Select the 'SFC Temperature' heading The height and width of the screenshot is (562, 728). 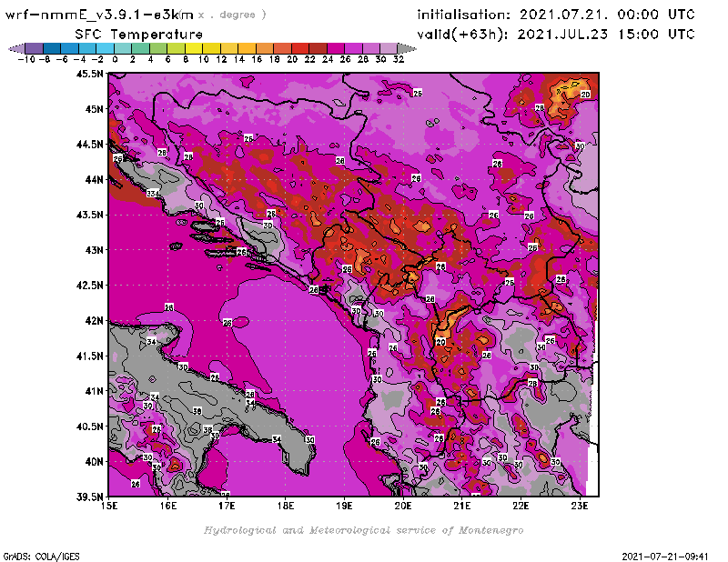pos(138,35)
